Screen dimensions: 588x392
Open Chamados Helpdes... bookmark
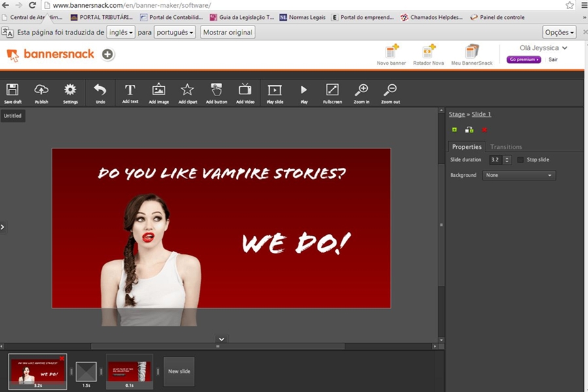[x=431, y=17]
